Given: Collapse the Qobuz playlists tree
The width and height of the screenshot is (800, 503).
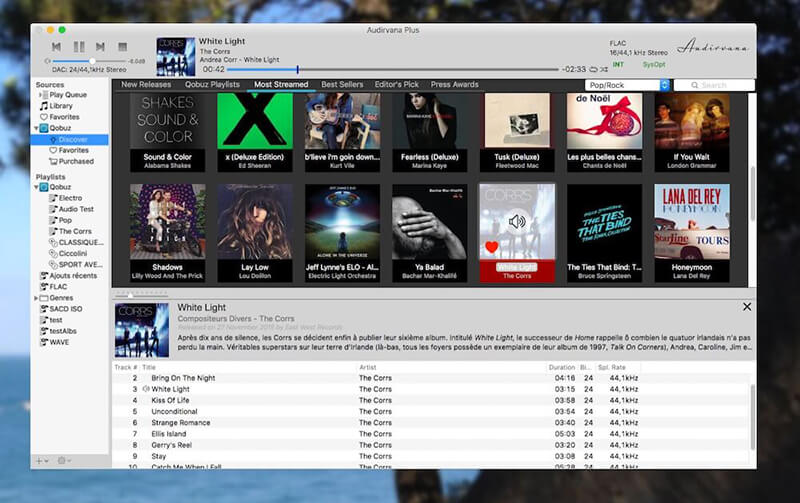Looking at the screenshot, I should pos(36,187).
